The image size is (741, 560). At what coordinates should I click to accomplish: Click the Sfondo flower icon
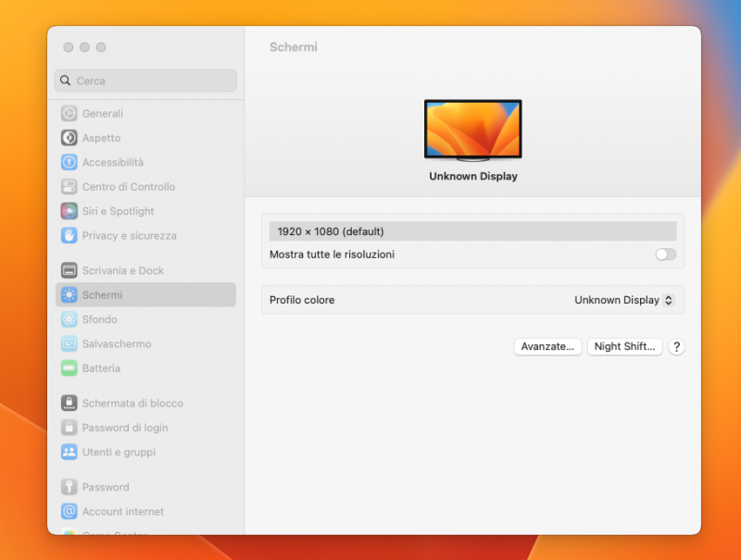click(69, 319)
